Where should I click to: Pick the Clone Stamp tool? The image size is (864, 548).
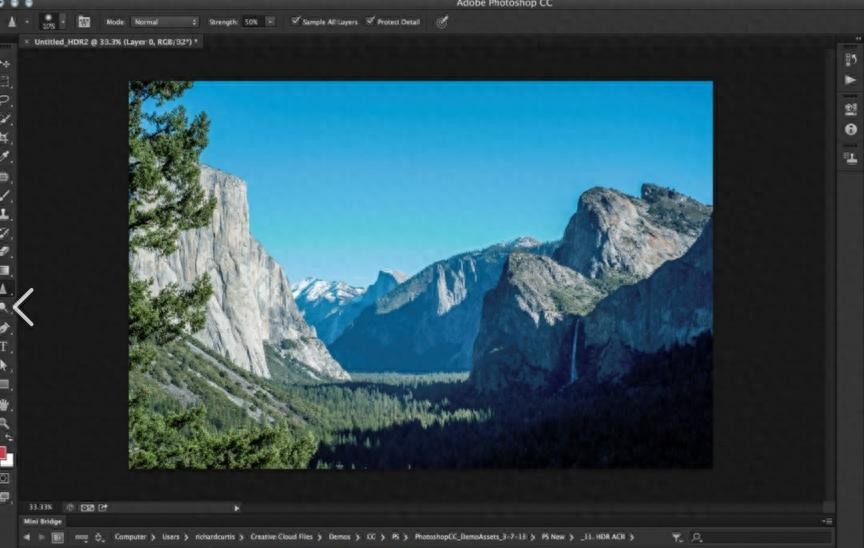pos(5,213)
